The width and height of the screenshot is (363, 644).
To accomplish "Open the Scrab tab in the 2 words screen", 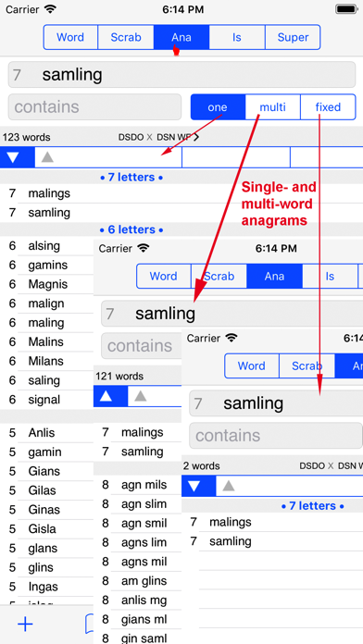I will 307,365.
